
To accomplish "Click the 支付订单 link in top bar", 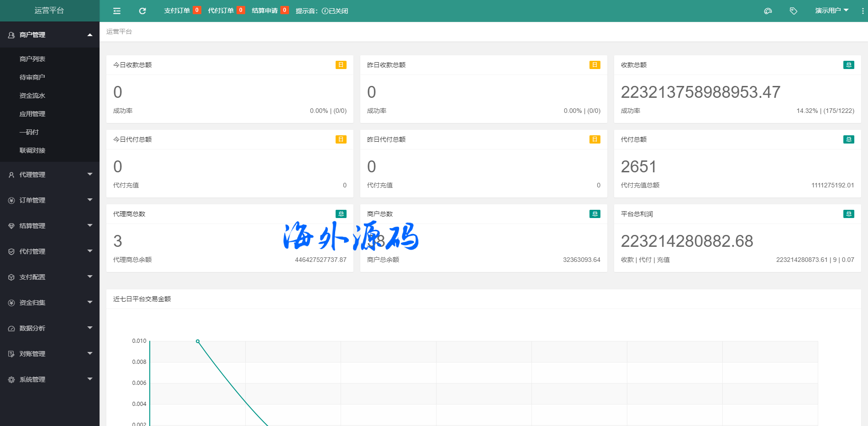I will point(177,11).
